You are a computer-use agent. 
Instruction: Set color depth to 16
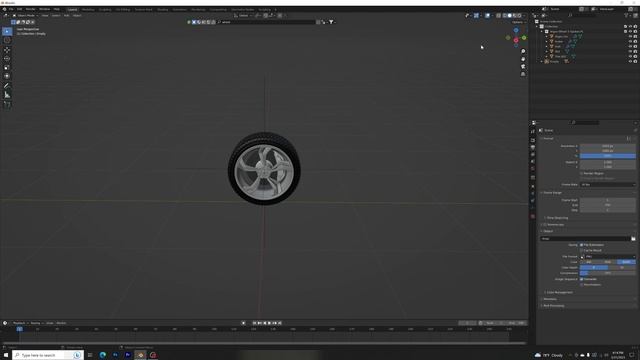(x=622, y=267)
